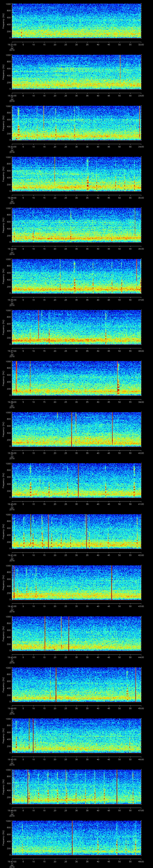
Task: Click the 19:37:00 start time label
Action: pyautogui.click(x=12, y=351)
